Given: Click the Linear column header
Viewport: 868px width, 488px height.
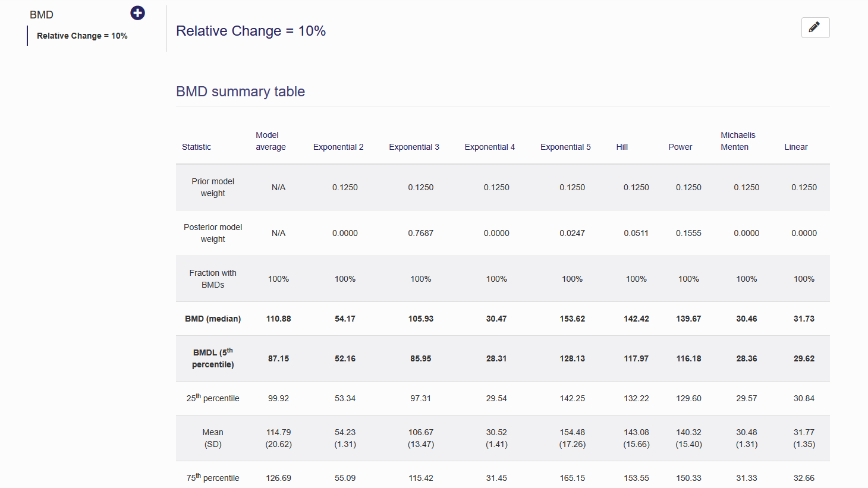Looking at the screenshot, I should coord(795,147).
